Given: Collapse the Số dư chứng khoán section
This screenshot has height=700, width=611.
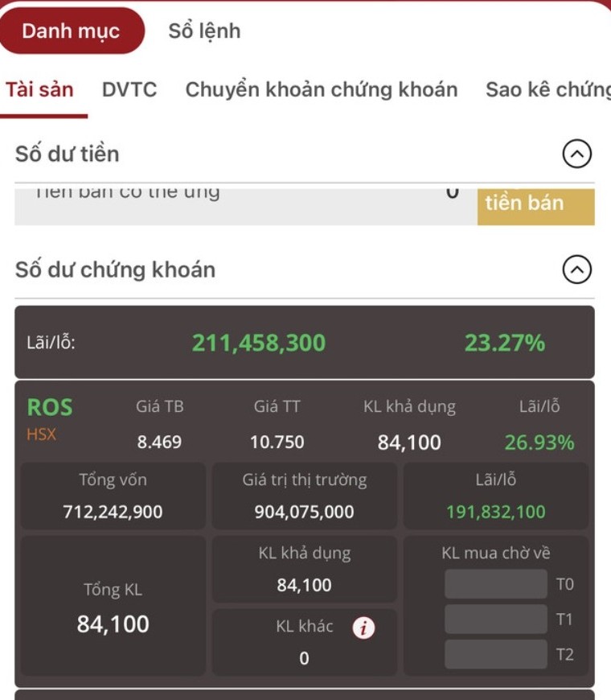Looking at the screenshot, I should click(576, 270).
